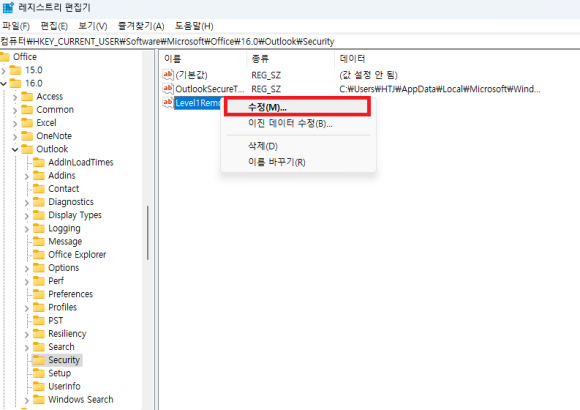580x410 pixels.
Task: Collapse the 16.0 key
Action: pos(4,84)
